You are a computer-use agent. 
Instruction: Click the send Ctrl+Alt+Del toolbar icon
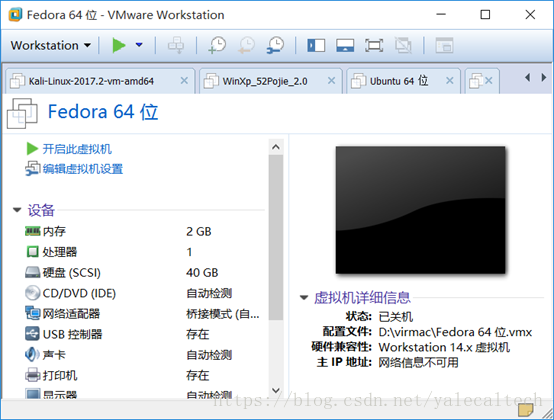click(176, 45)
